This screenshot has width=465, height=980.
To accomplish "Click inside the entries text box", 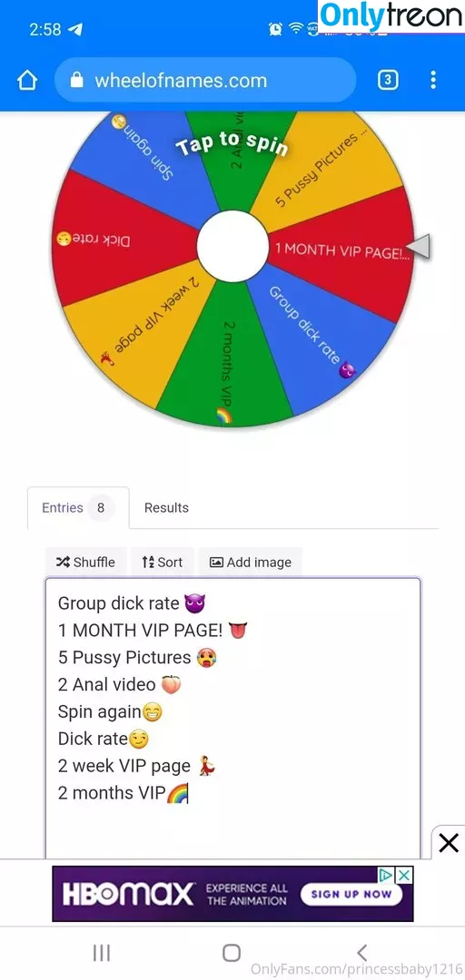I will (232, 718).
